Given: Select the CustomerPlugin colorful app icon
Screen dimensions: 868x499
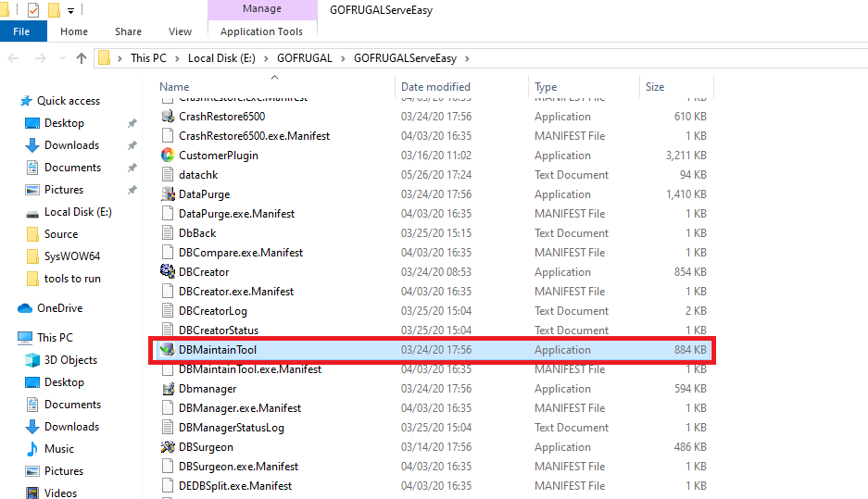Looking at the screenshot, I should [x=168, y=155].
